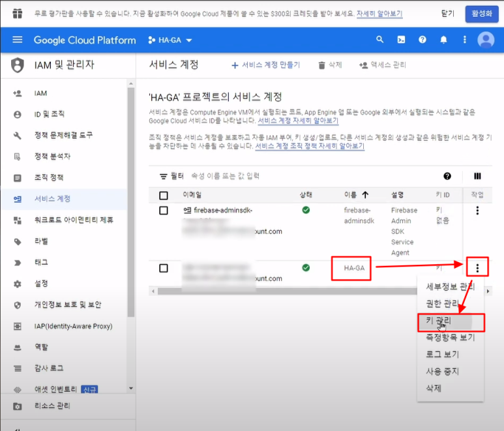Open search with the magnifier icon
This screenshot has width=504, height=431.
coord(380,40)
